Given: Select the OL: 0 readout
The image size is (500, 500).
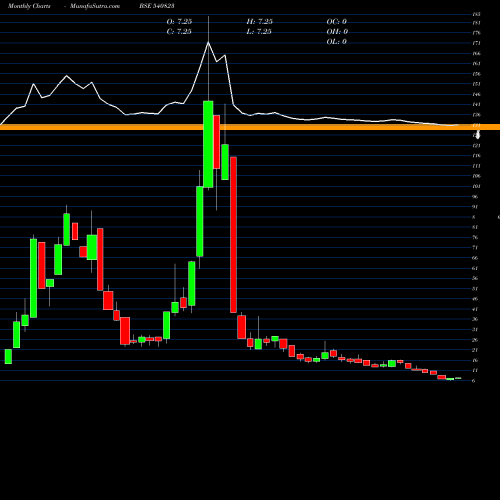Looking at the screenshot, I should click(x=337, y=41).
